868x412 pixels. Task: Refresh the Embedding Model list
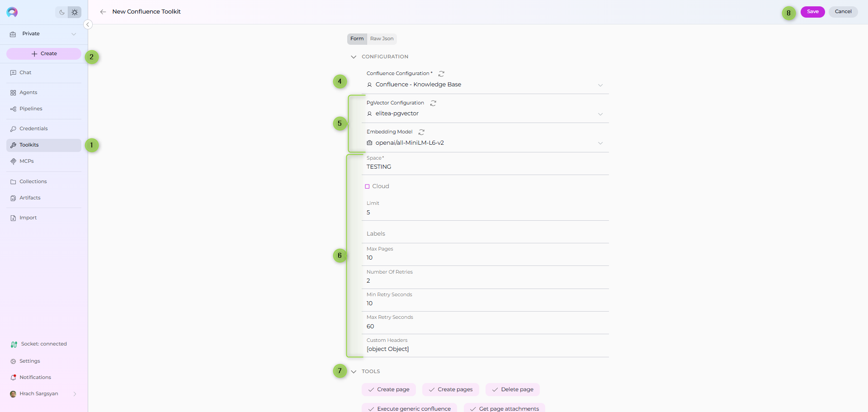(x=421, y=132)
